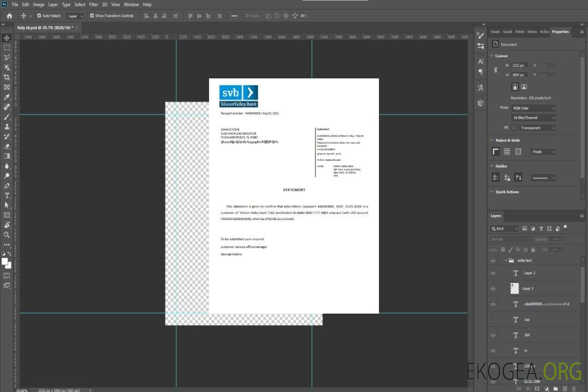Viewport: 588px width, 392px height.
Task: Open the Character panel icon
Action: 480,61
